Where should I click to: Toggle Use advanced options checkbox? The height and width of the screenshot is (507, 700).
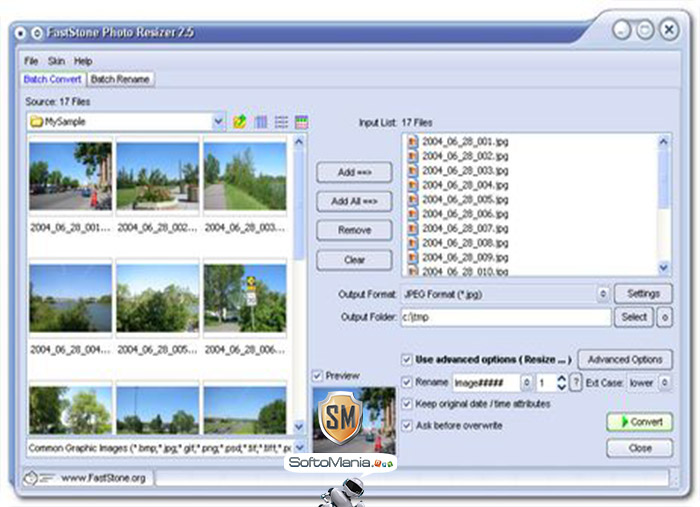[407, 359]
